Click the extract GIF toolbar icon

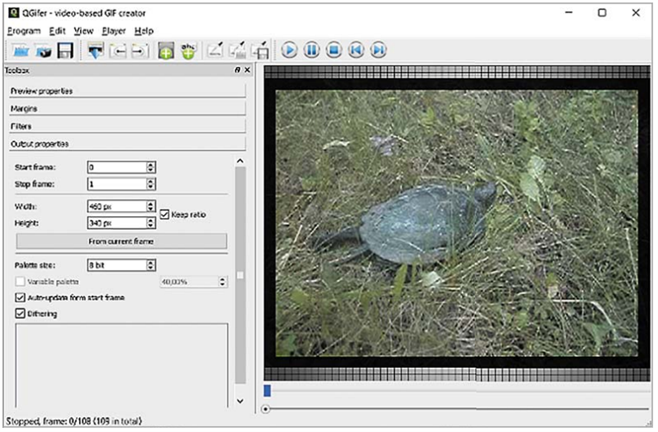tap(96, 50)
